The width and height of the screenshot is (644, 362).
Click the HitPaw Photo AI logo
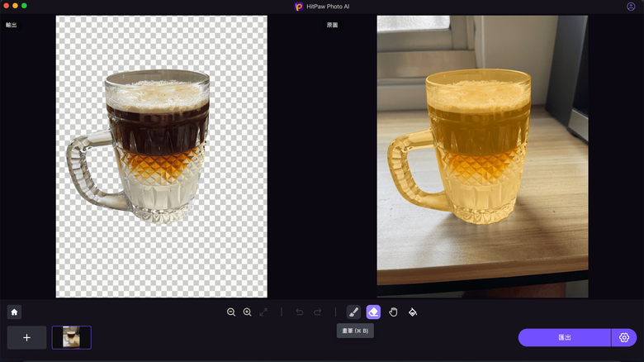coord(299,6)
